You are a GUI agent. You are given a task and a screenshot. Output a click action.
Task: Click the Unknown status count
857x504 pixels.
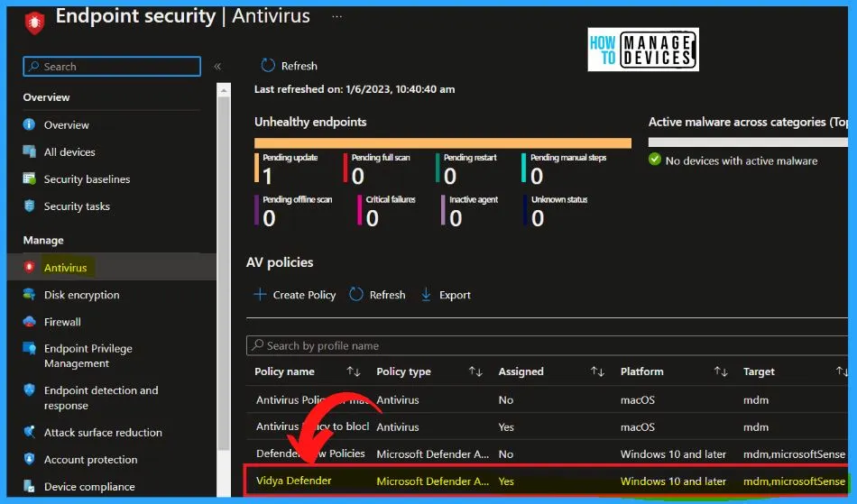(x=538, y=218)
